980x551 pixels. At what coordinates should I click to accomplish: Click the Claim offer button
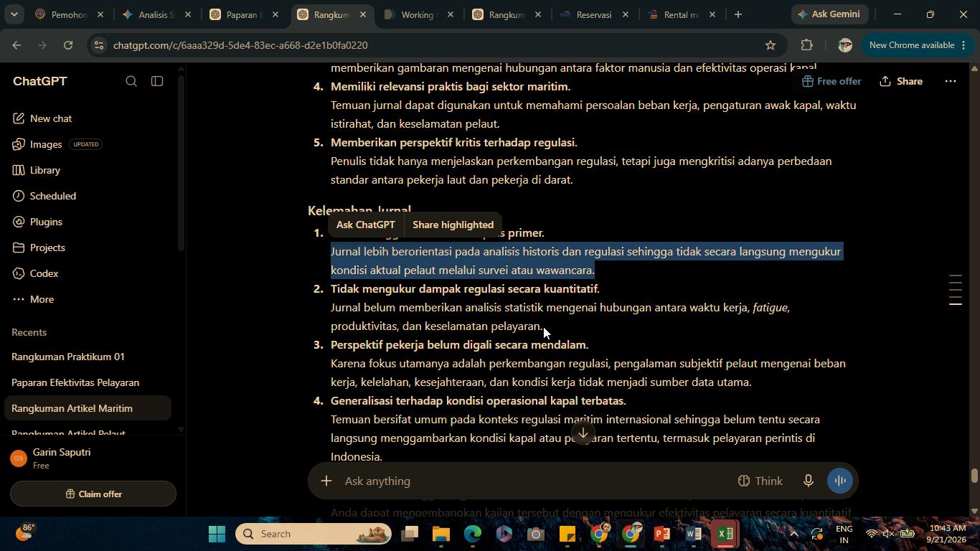pyautogui.click(x=93, y=494)
